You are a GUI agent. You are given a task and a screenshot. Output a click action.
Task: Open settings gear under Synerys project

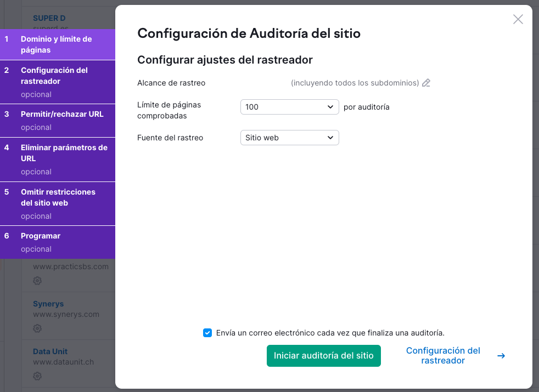click(x=37, y=328)
